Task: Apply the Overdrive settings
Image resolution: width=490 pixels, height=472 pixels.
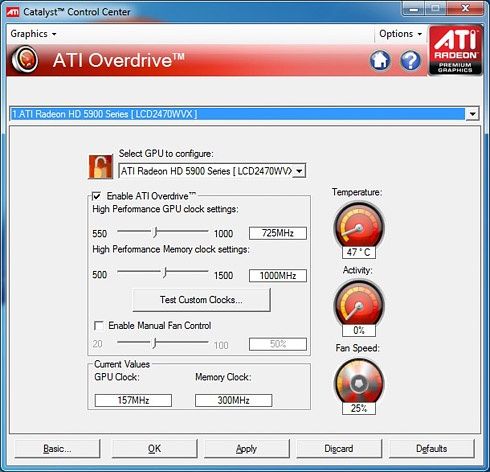Action: click(x=246, y=449)
